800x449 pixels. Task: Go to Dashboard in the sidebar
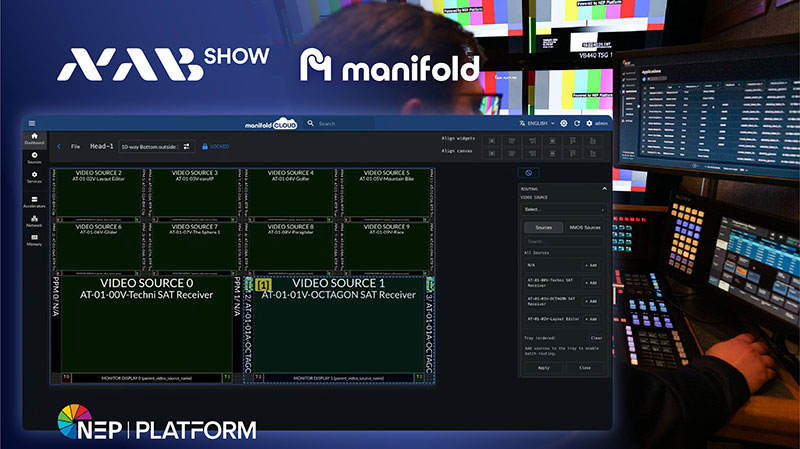(x=34, y=139)
